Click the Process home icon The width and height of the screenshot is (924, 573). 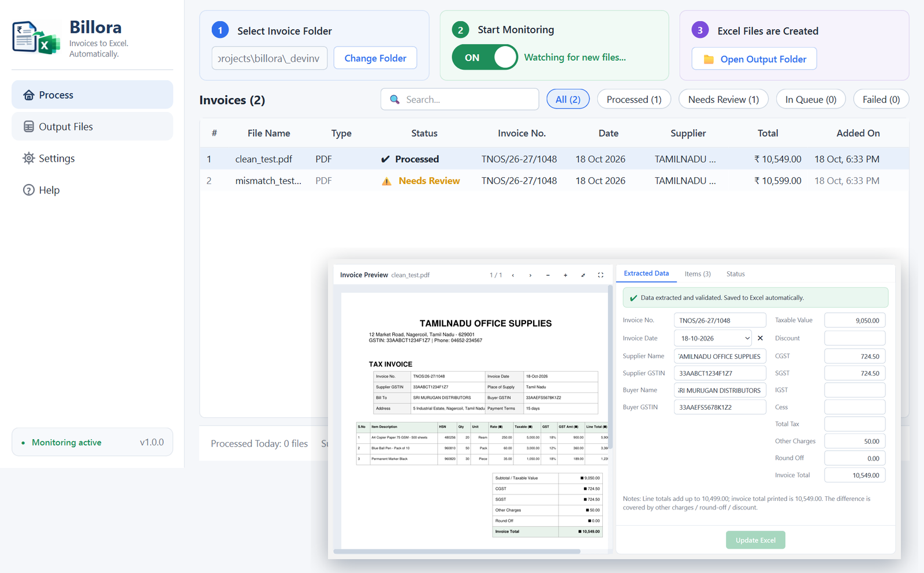click(28, 95)
